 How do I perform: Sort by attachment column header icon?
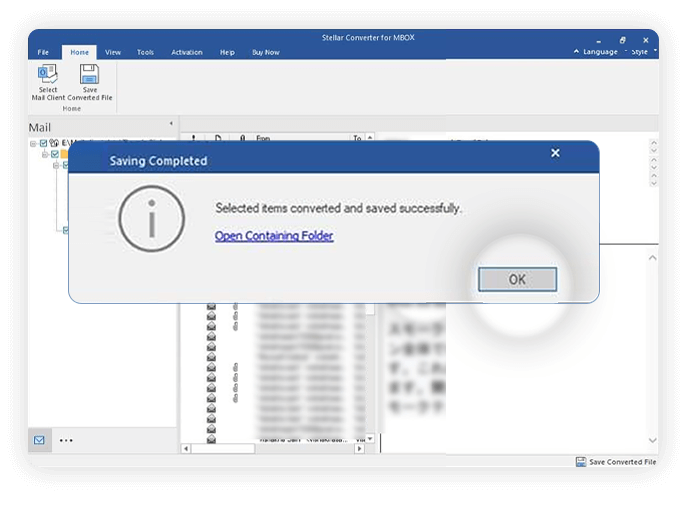(242, 138)
